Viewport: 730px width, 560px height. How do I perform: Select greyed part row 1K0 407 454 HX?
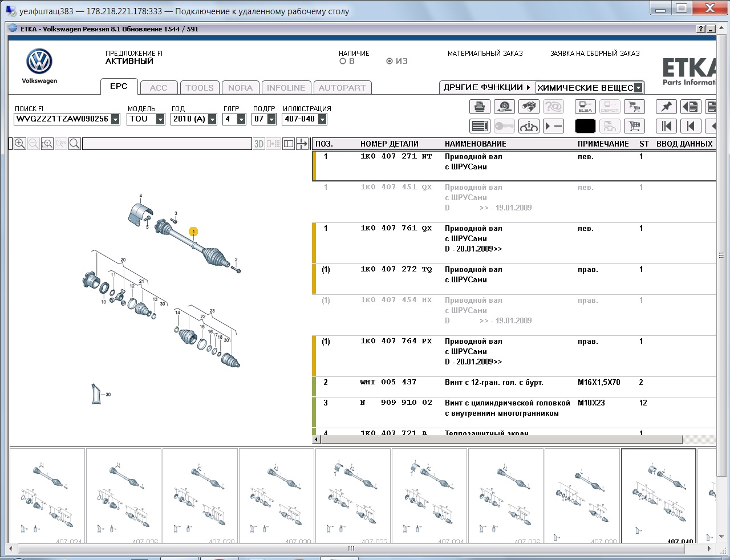tap(514, 315)
